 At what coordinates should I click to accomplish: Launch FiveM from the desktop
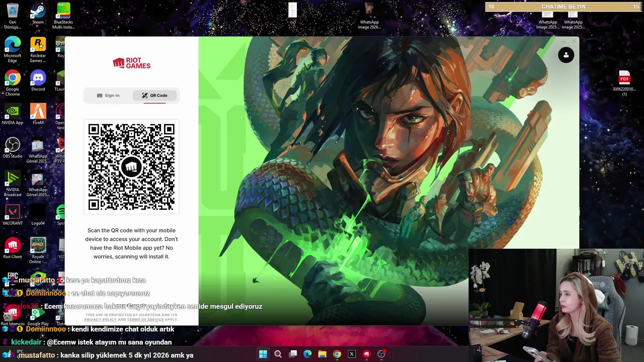tap(38, 114)
